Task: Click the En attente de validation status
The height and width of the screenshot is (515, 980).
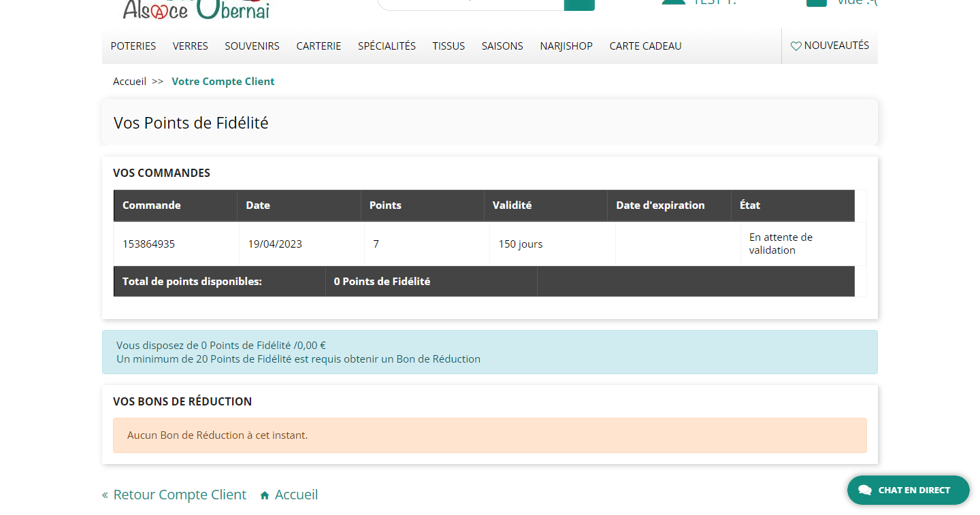Action: tap(781, 244)
